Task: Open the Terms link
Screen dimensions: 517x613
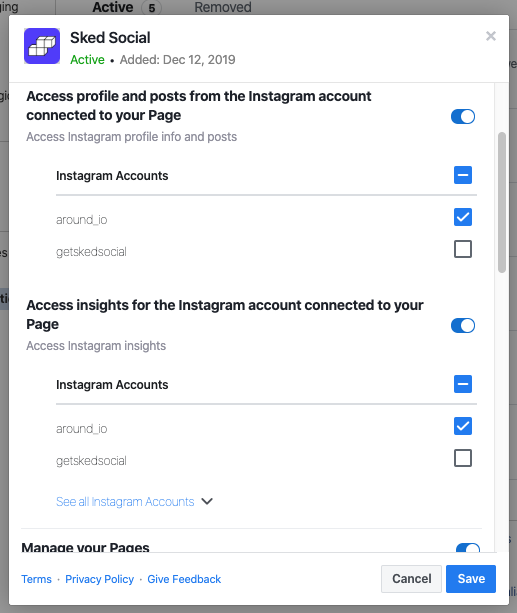Action: (x=36, y=579)
